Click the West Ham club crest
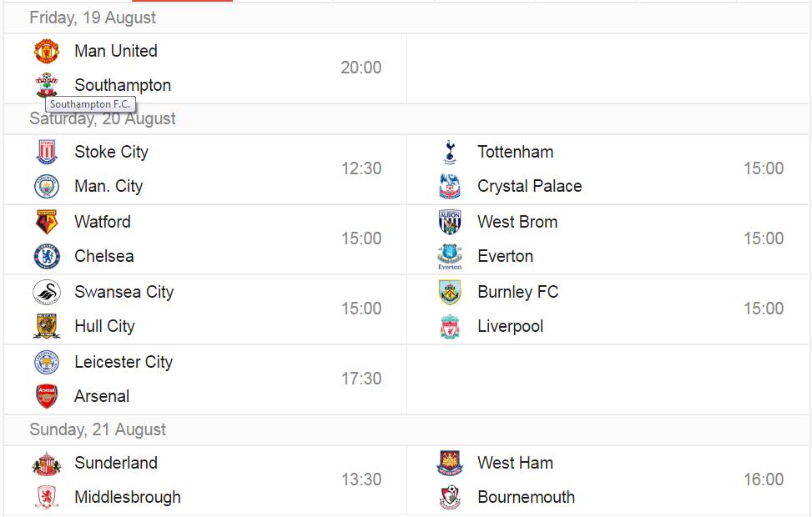Screen dimensions: 812x517 pos(450,463)
